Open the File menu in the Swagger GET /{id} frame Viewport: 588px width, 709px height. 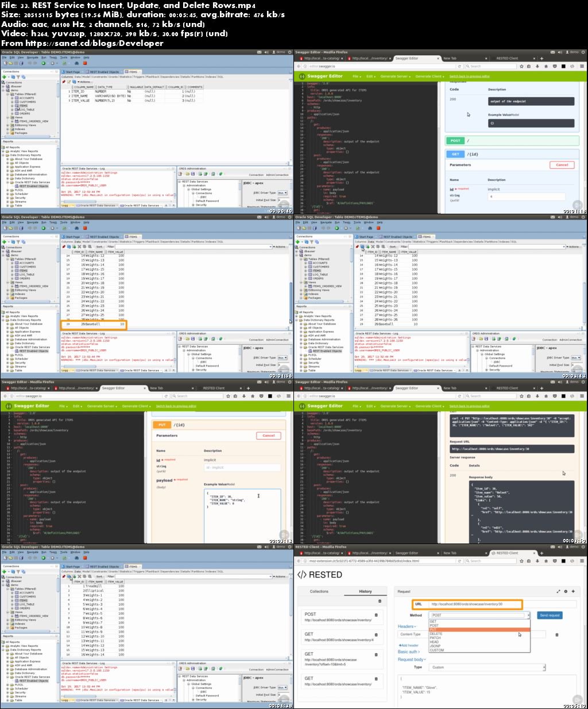(x=357, y=76)
